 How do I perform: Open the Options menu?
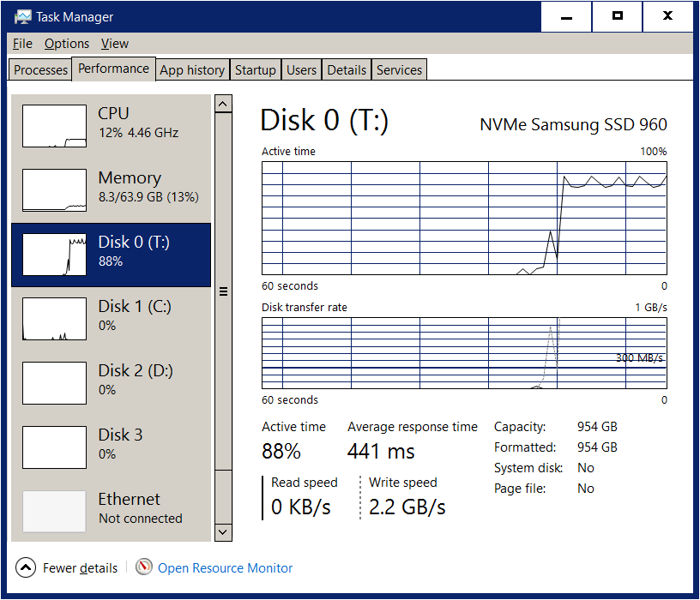tap(67, 44)
